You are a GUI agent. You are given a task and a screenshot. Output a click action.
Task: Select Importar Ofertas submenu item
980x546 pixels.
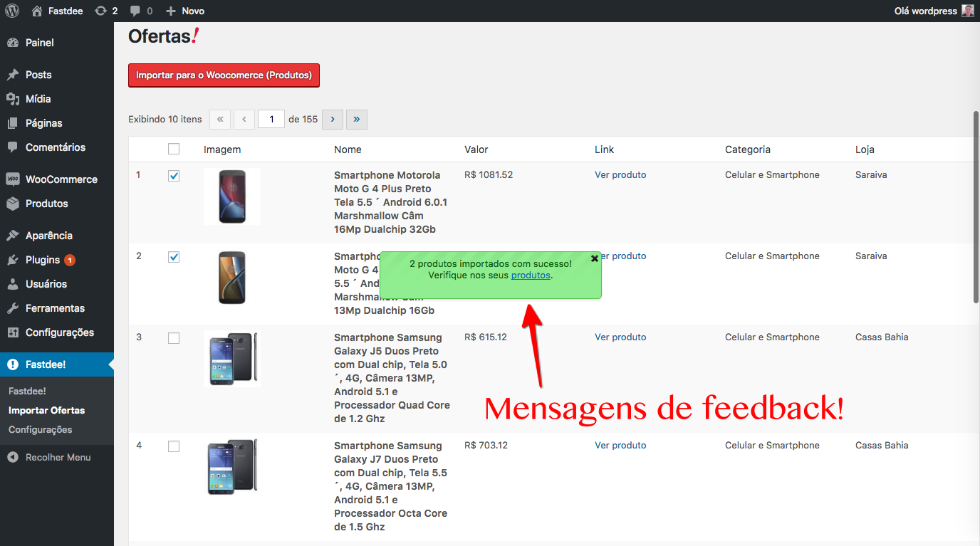pyautogui.click(x=46, y=410)
